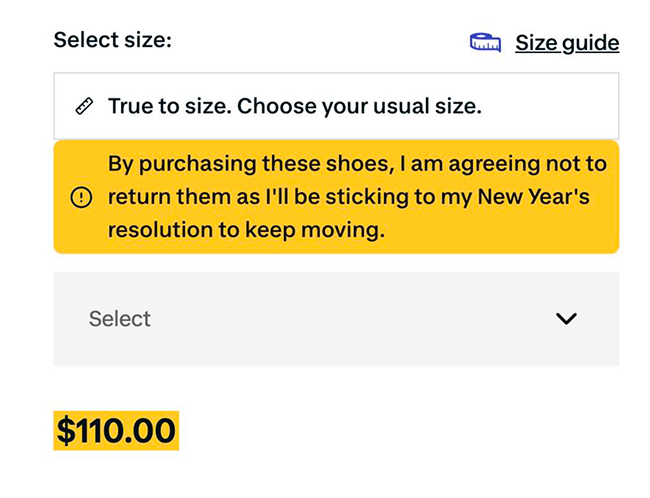Open the Size guide link
Screen dimensions: 650x498
[x=566, y=43]
